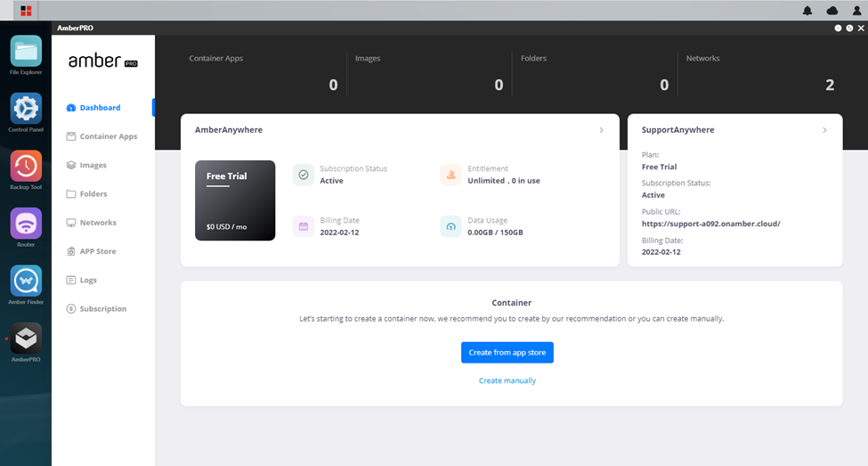Screen dimensions: 868x466
Task: Open the File Explorer dock icon
Action: 26,52
